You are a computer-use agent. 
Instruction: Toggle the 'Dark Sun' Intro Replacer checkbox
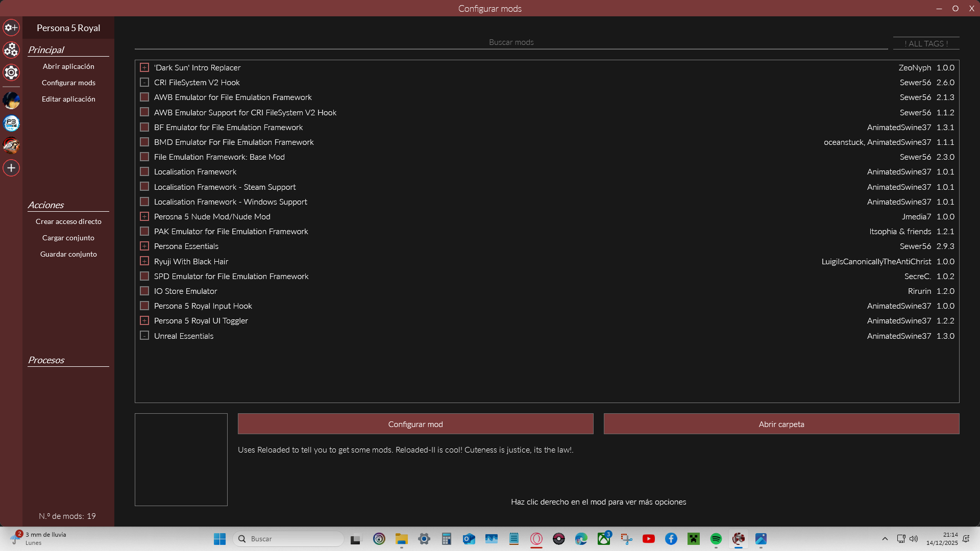point(144,67)
